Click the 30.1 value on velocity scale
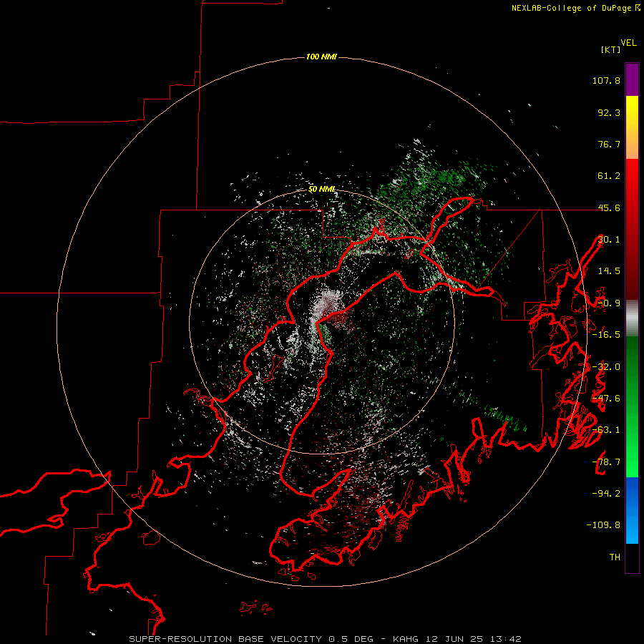The width and height of the screenshot is (644, 644). [x=609, y=240]
